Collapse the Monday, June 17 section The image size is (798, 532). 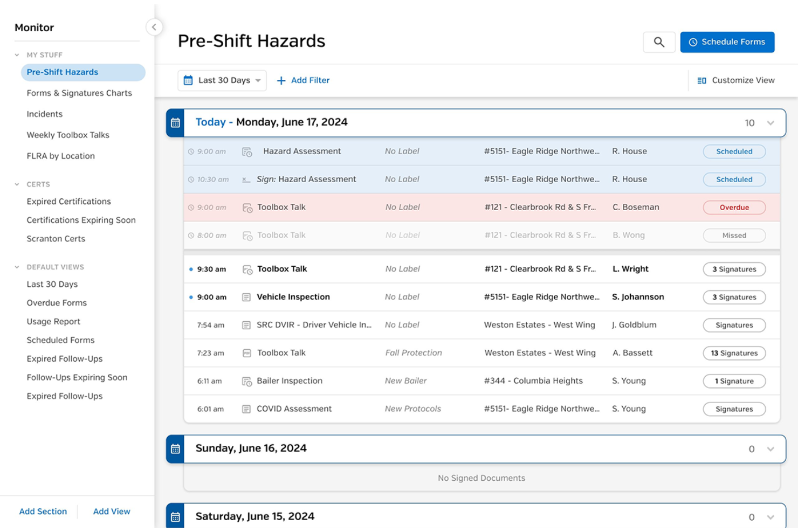pos(770,122)
